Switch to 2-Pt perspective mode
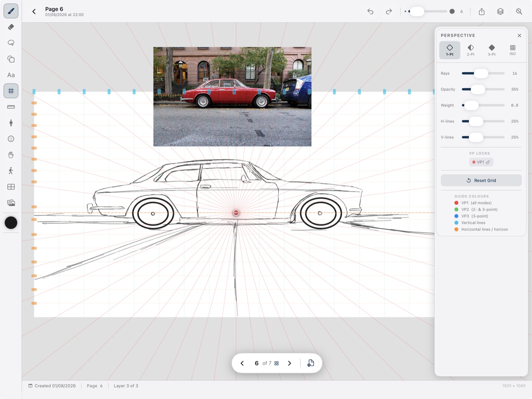Viewport: 532px width, 399px height. coord(470,50)
